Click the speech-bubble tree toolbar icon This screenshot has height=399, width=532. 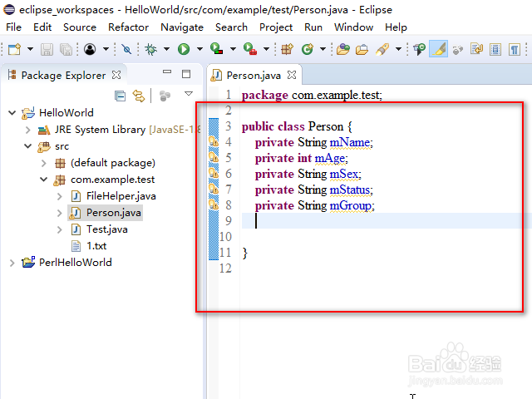tap(419, 49)
